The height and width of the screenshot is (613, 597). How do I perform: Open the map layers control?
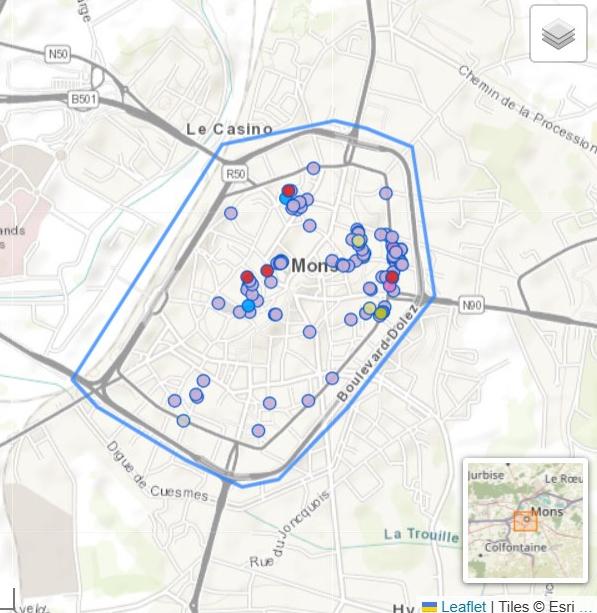coord(558,34)
